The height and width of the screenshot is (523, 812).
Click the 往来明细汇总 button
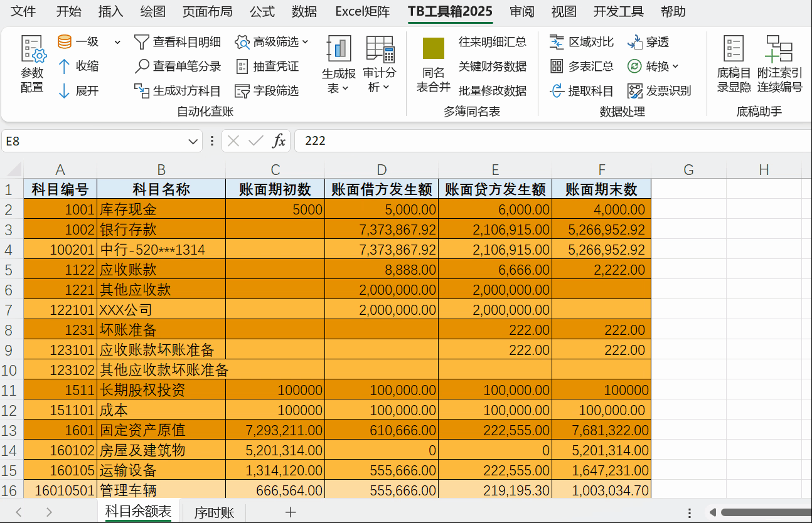493,42
